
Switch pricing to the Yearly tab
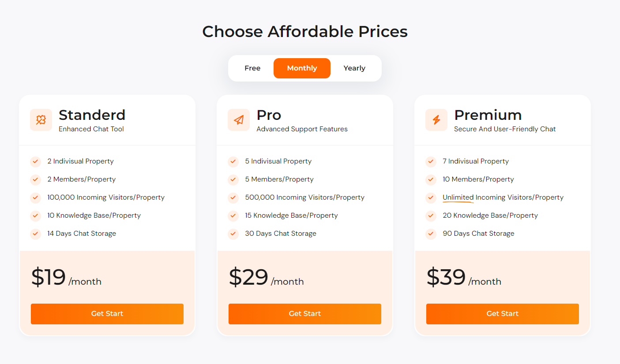354,68
